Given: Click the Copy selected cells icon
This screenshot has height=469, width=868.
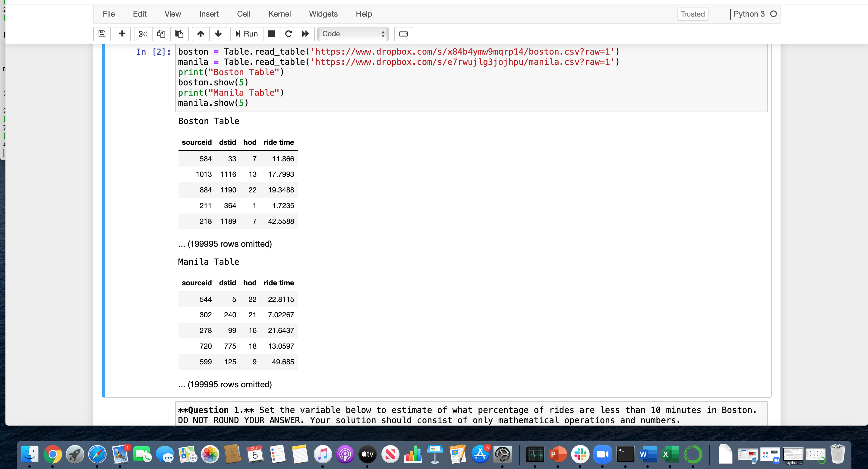Looking at the screenshot, I should [162, 33].
